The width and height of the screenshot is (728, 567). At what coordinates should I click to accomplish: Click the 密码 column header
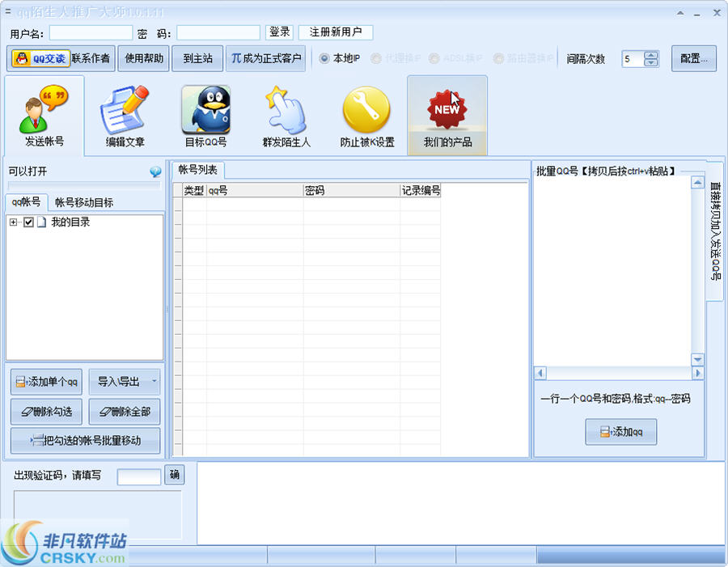click(352, 190)
